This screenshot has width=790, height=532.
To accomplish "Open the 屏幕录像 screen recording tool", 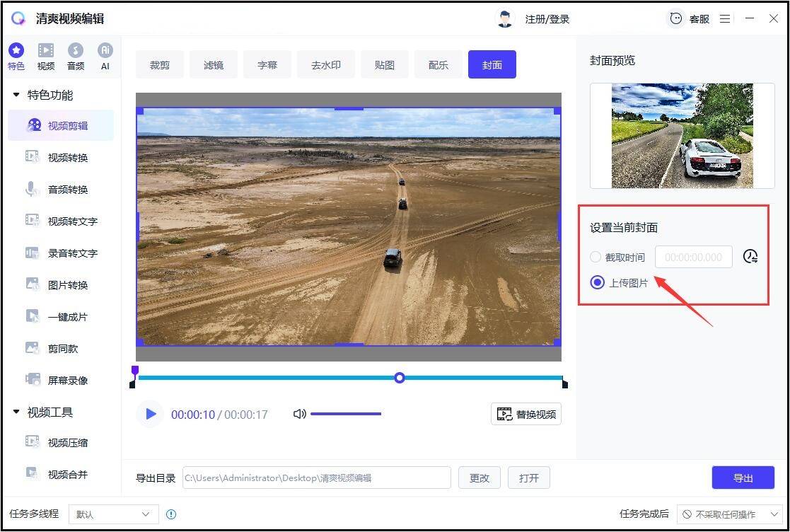I will [x=60, y=380].
